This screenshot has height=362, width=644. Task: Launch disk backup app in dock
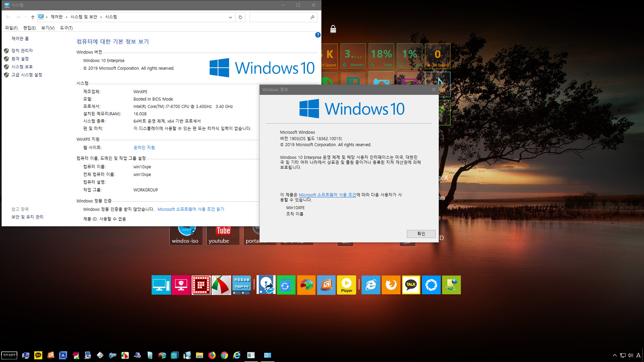pos(266,285)
